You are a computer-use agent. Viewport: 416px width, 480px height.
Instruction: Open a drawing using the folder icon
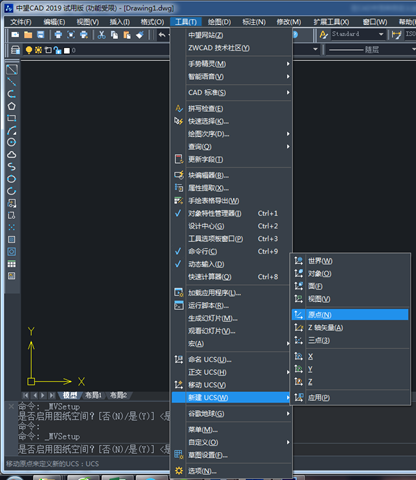pyautogui.click(x=28, y=34)
